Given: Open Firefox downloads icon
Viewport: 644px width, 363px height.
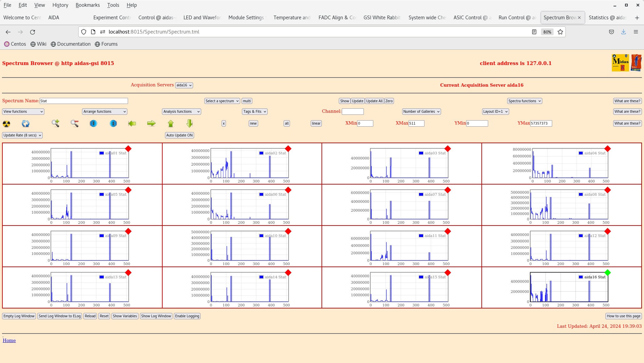Looking at the screenshot, I should click(623, 32).
